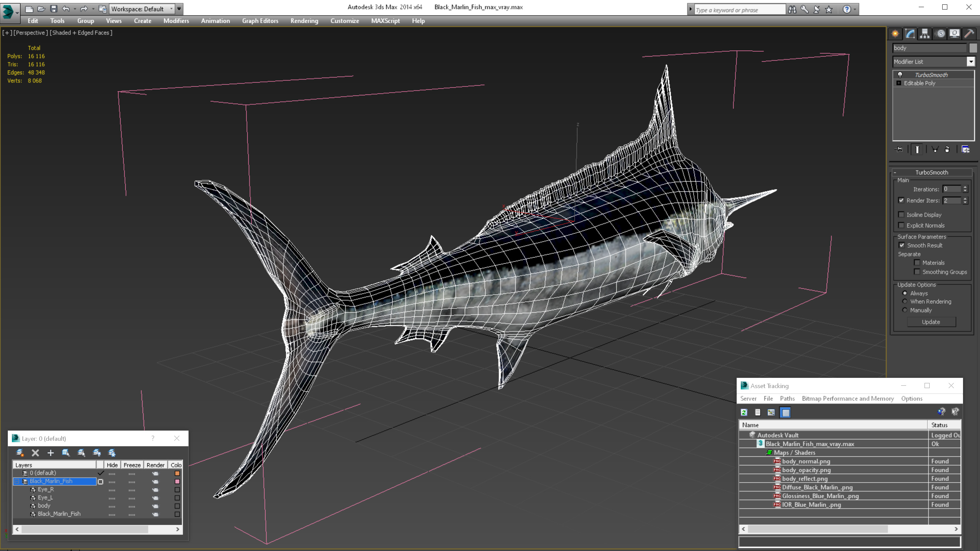
Task: Click Remove Modifier trash icon
Action: pyautogui.click(x=947, y=149)
